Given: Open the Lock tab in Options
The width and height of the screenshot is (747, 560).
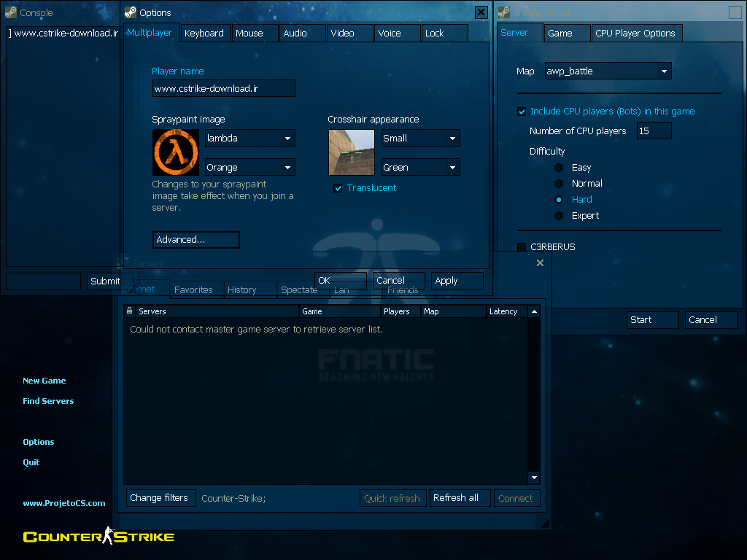Looking at the screenshot, I should (x=444, y=34).
